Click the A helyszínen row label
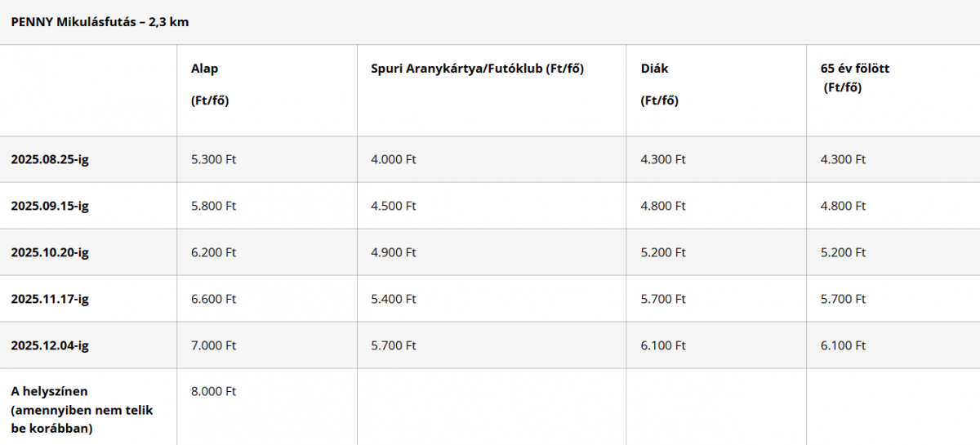The image size is (980, 445). pos(82,409)
